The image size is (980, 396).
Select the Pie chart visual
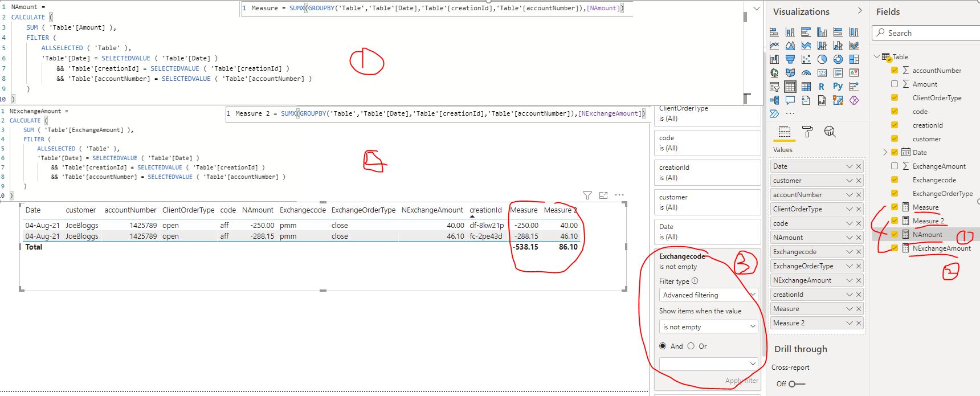(822, 59)
